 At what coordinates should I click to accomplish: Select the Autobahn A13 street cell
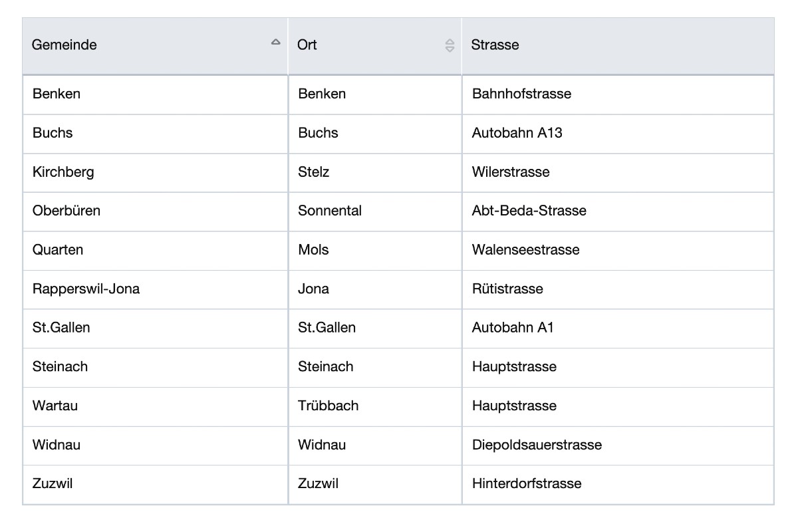click(x=618, y=134)
